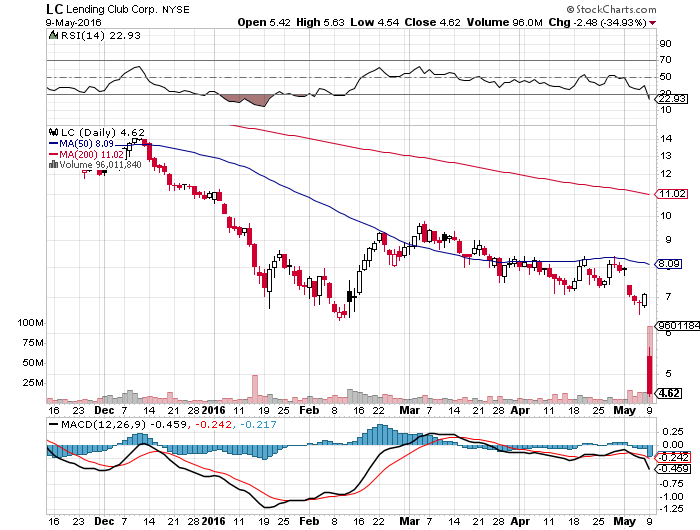Click the 'RSI(14) 22.93' legend label
Viewport: 700px width, 530px height.
100,35
